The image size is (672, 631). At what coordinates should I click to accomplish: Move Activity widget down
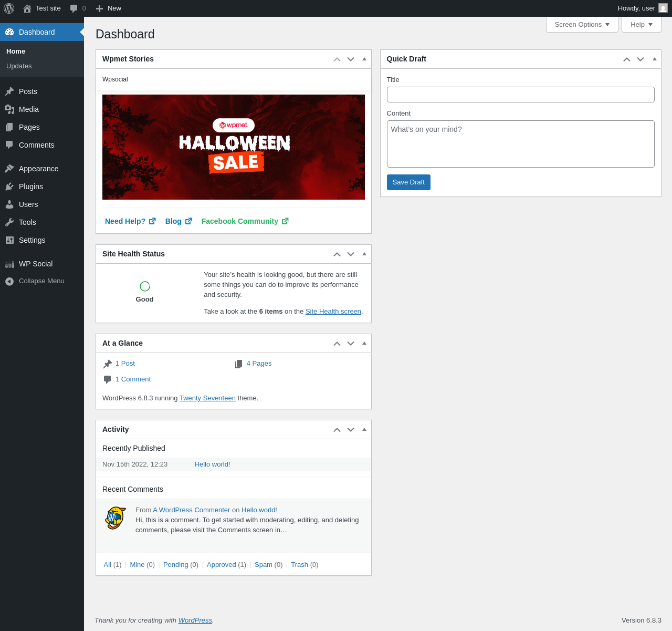[x=351, y=430]
